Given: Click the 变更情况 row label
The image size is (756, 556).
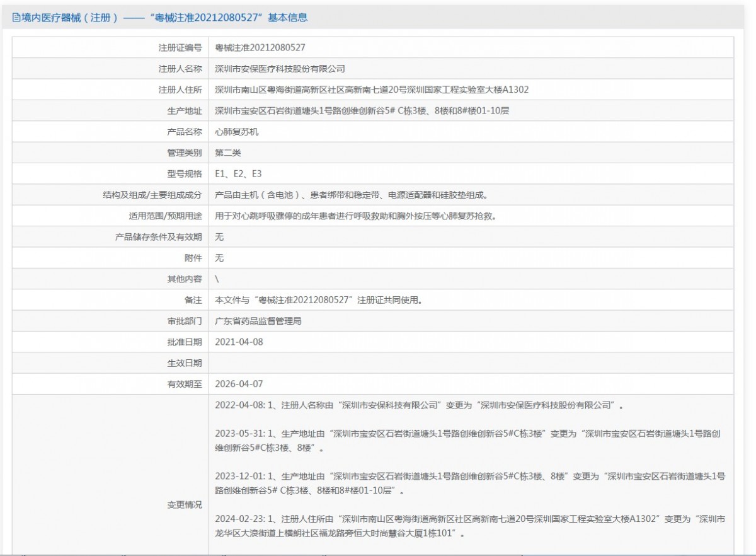Looking at the screenshot, I should click(185, 505).
